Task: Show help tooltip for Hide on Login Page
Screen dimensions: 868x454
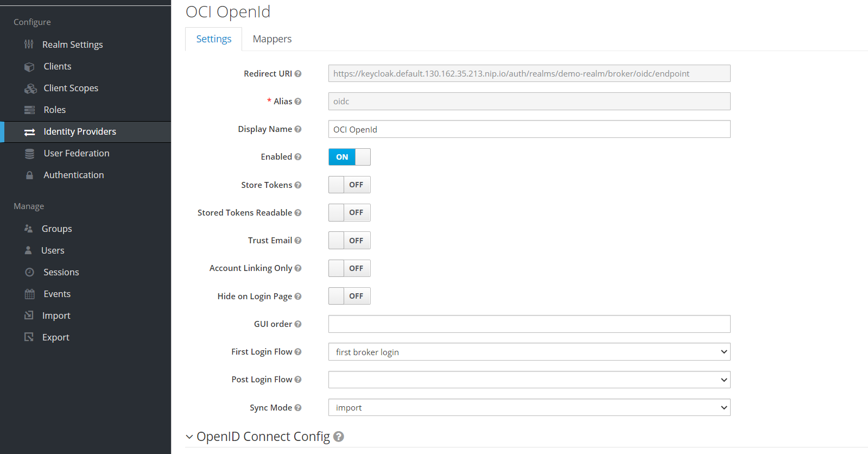Action: (x=298, y=297)
